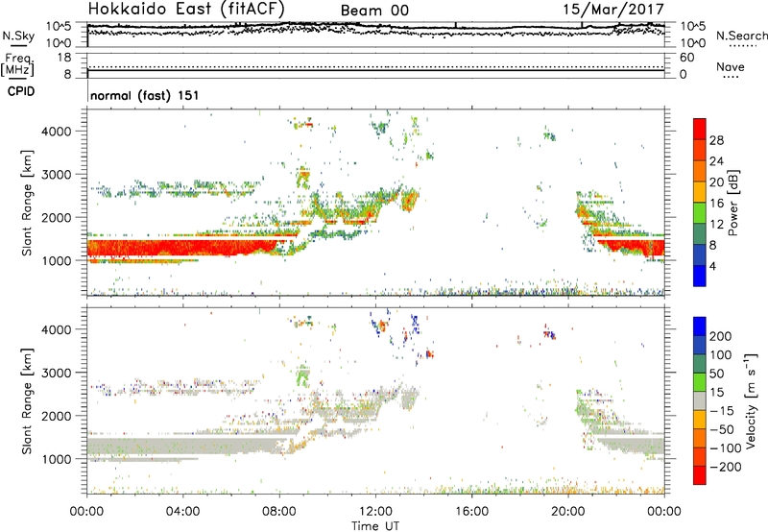Click the "Slant Range [km]" label of power panel

pos(27,203)
